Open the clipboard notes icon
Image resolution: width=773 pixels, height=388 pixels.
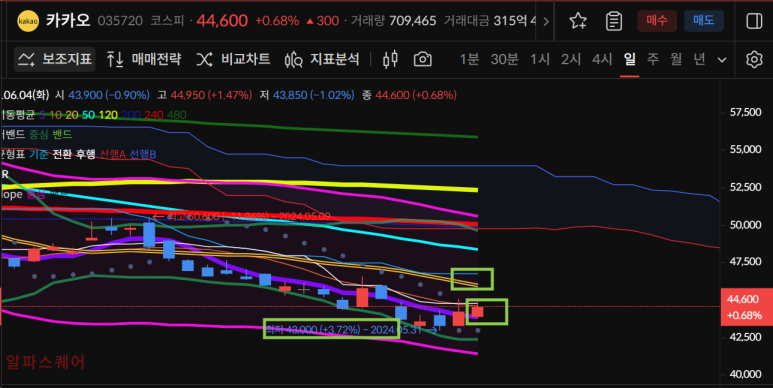click(614, 21)
